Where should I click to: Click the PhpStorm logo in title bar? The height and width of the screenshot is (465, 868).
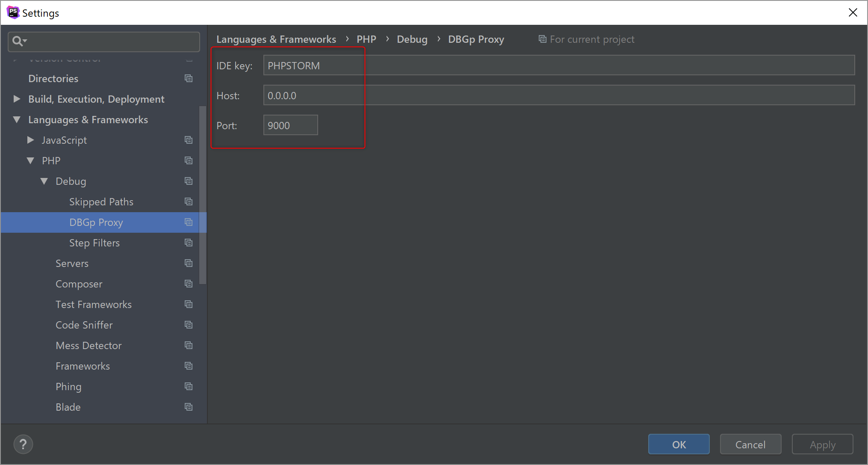click(13, 12)
